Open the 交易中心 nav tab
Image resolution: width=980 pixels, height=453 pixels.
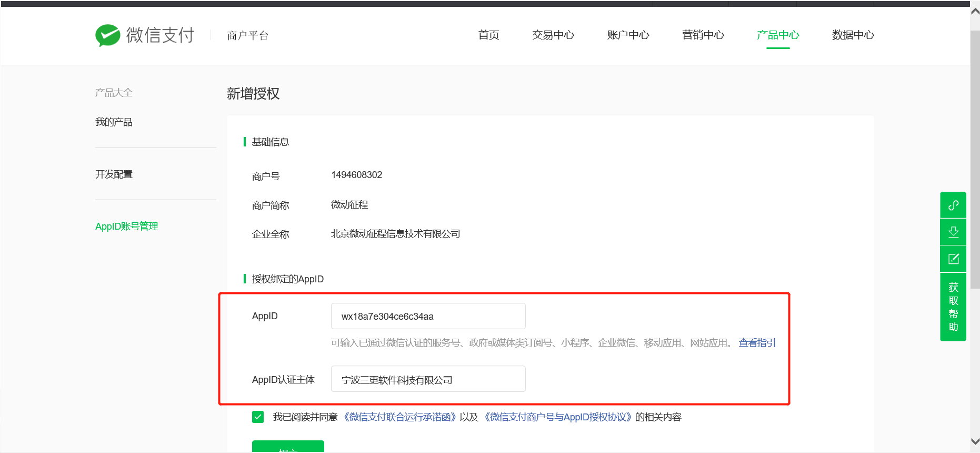click(553, 35)
